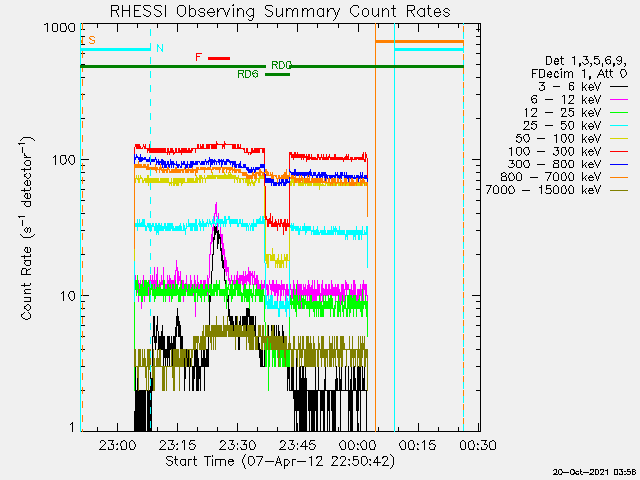Select the '12 - 25 keV' legend label
The width and height of the screenshot is (640, 480).
[562, 112]
